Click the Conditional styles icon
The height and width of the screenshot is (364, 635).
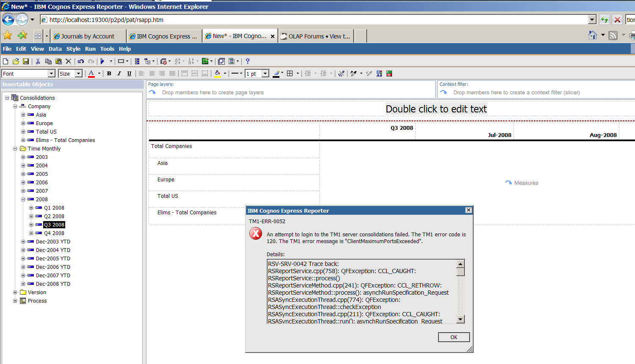click(379, 74)
